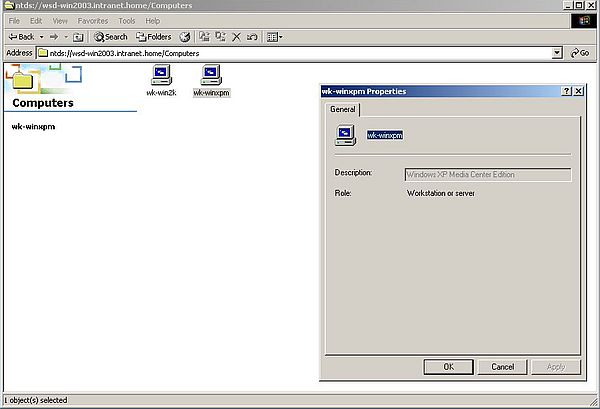Screen dimensions: 600x409
Task: Click Cancel in the Properties dialog
Action: coord(502,367)
